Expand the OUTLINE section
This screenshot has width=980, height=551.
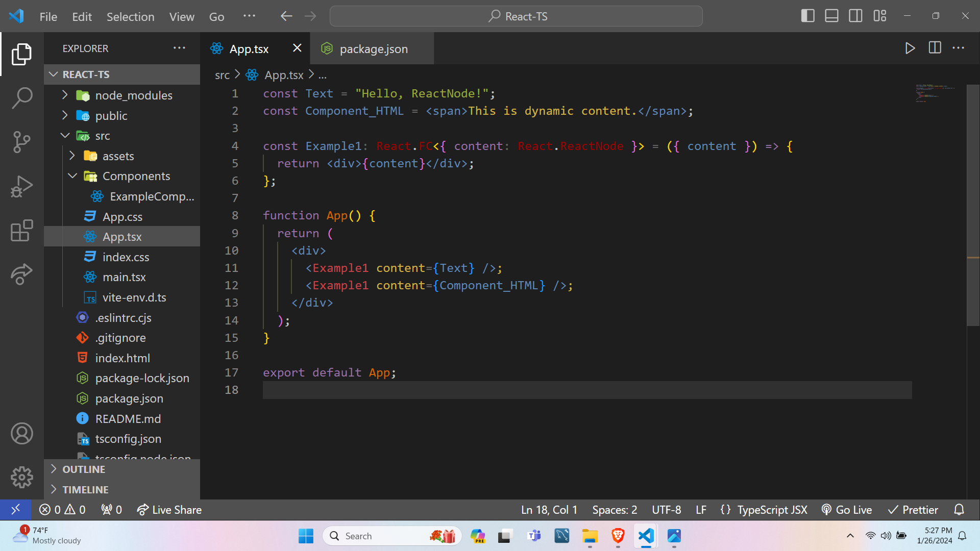pos(84,469)
